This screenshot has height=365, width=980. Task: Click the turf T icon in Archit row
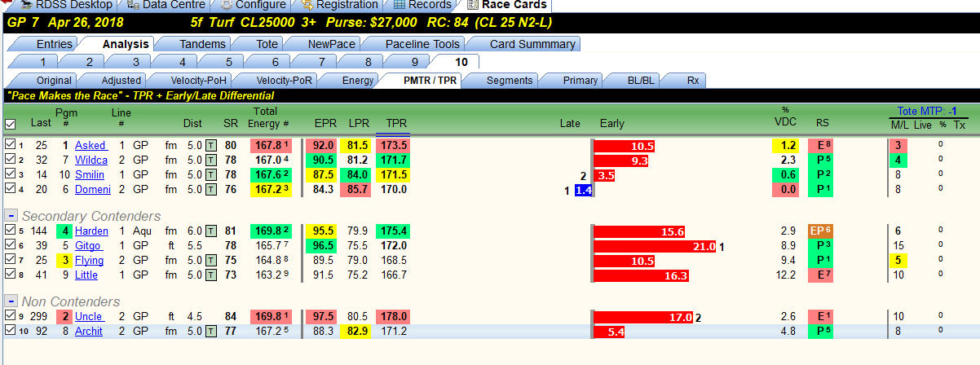coord(211,332)
